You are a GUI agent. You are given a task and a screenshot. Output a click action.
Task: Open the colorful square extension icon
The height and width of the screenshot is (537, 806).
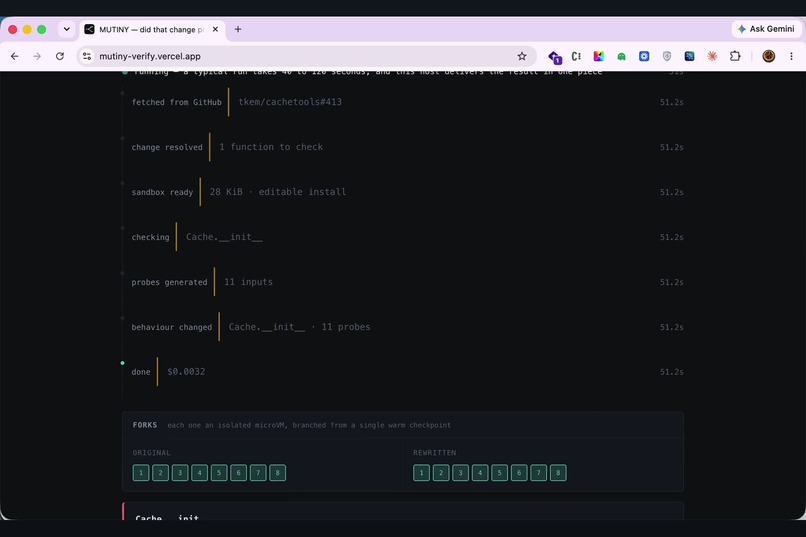[599, 56]
